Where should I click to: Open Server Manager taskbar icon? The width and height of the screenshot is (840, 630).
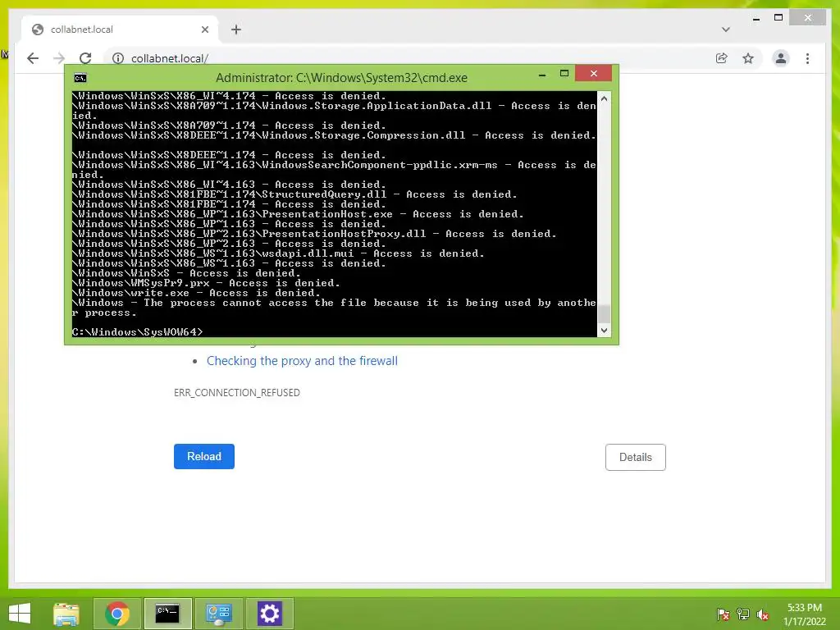219,614
